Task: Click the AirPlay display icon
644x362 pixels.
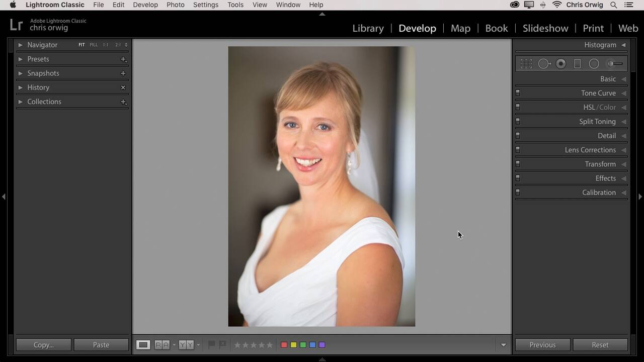Action: coord(529,5)
